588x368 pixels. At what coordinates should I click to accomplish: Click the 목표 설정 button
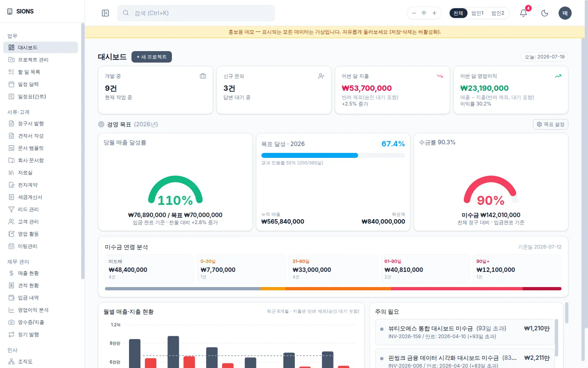(550, 124)
